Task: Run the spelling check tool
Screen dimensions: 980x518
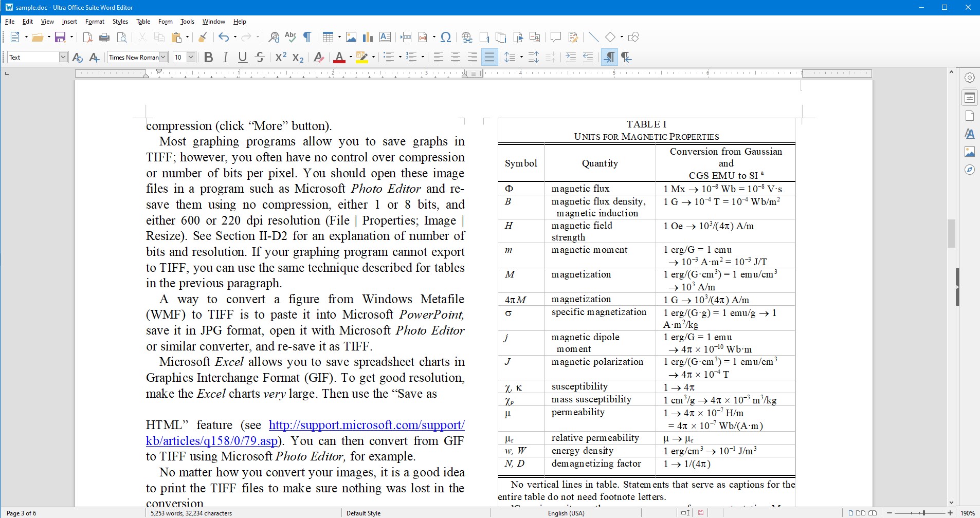Action: click(x=291, y=37)
